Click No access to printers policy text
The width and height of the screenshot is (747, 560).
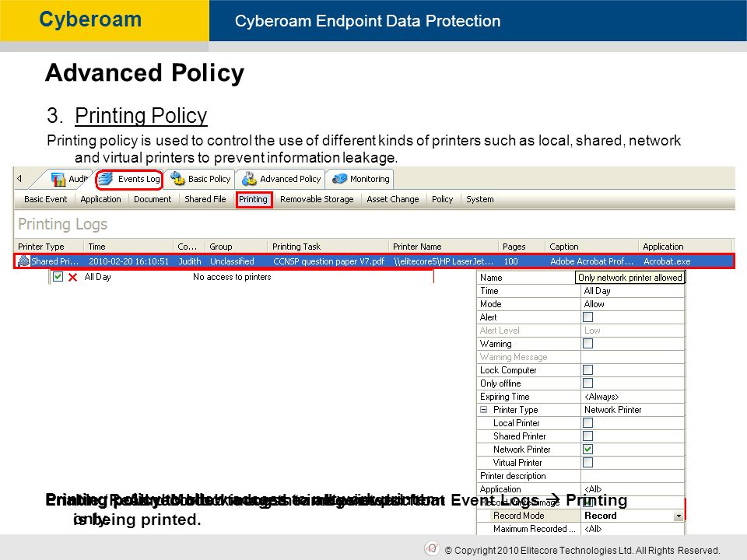[232, 277]
